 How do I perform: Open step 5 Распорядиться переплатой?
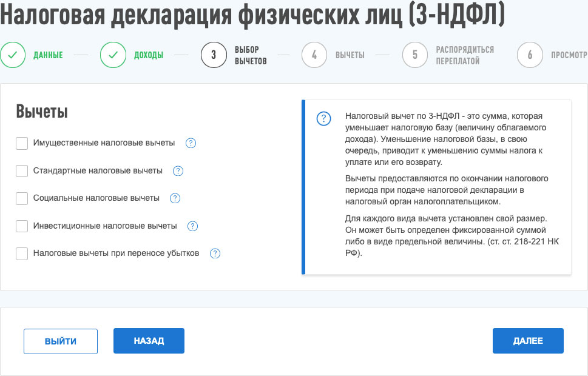[x=415, y=55]
